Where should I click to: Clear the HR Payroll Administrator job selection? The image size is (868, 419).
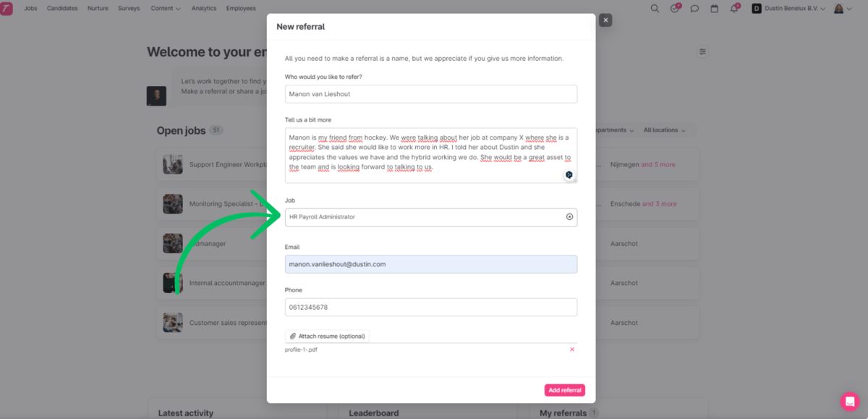[569, 217]
